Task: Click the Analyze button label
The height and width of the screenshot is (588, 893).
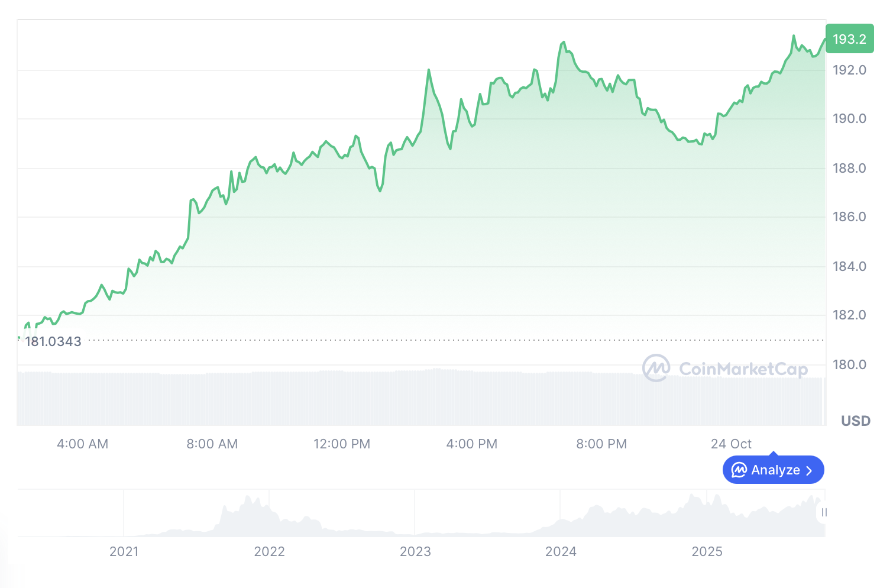Action: [x=775, y=470]
